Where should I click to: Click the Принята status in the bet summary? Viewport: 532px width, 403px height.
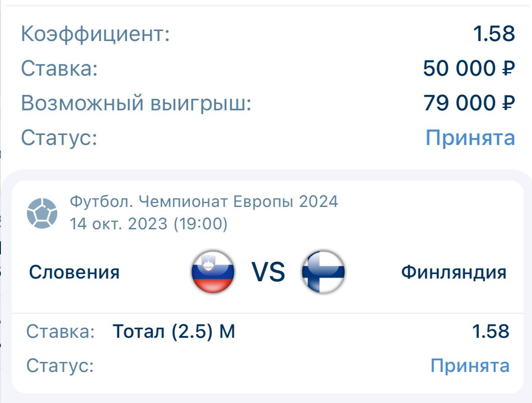click(470, 137)
